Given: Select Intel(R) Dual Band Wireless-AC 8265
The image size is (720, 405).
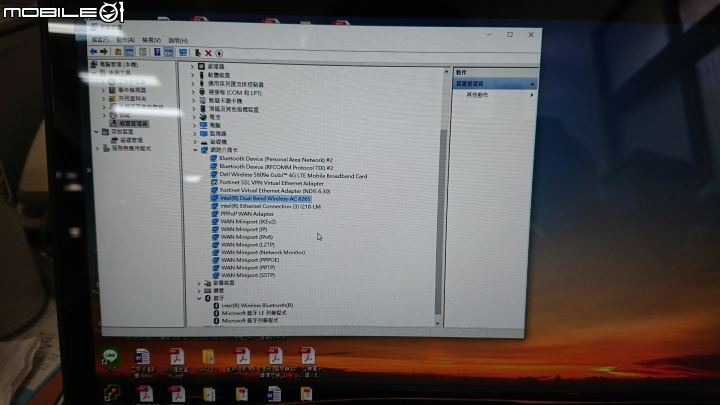Looking at the screenshot, I should (x=265, y=198).
